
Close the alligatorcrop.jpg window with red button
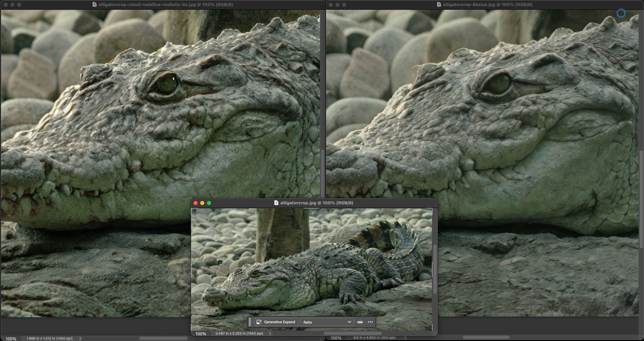coord(196,203)
